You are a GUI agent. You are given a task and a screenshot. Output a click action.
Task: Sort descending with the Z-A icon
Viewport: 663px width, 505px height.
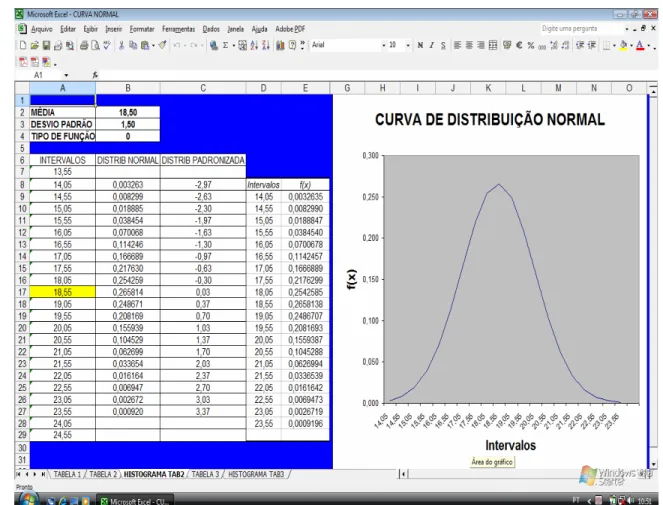[266, 45]
